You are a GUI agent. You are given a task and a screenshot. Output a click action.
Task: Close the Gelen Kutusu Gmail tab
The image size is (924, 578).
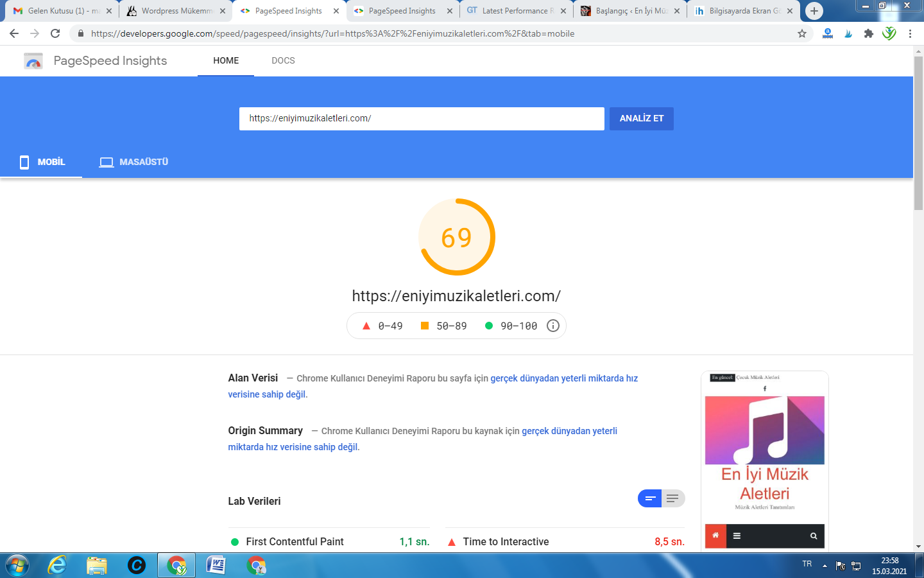(109, 11)
